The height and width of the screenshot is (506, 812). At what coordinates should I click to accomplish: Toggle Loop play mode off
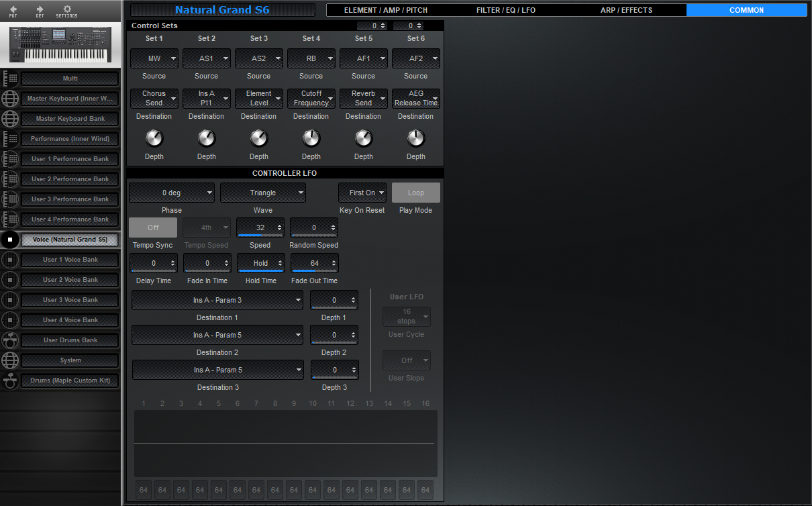point(415,192)
